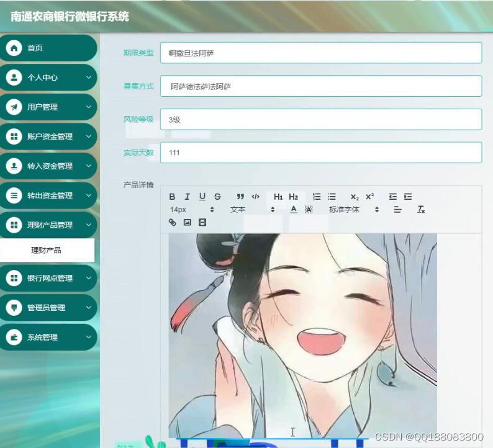The width and height of the screenshot is (493, 448).
Task: Create a bulleted list
Action: pos(332,197)
